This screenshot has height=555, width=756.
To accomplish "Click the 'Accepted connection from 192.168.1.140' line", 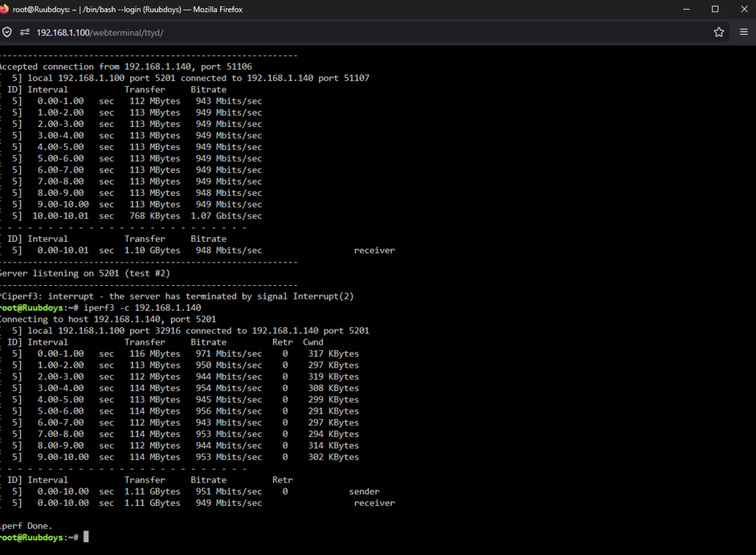I will click(125, 67).
